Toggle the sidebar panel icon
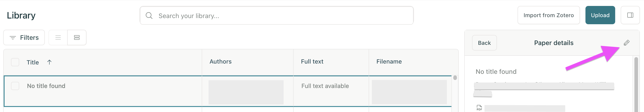The image size is (644, 112). pyautogui.click(x=630, y=15)
